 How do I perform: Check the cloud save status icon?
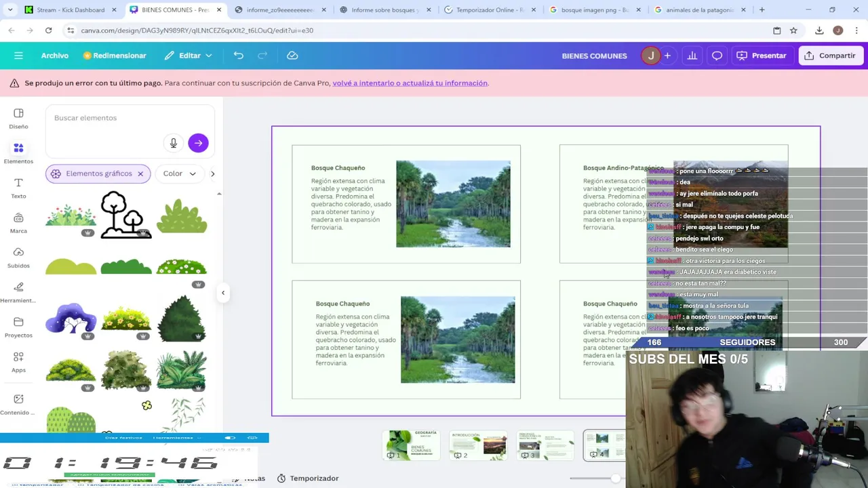click(x=292, y=56)
